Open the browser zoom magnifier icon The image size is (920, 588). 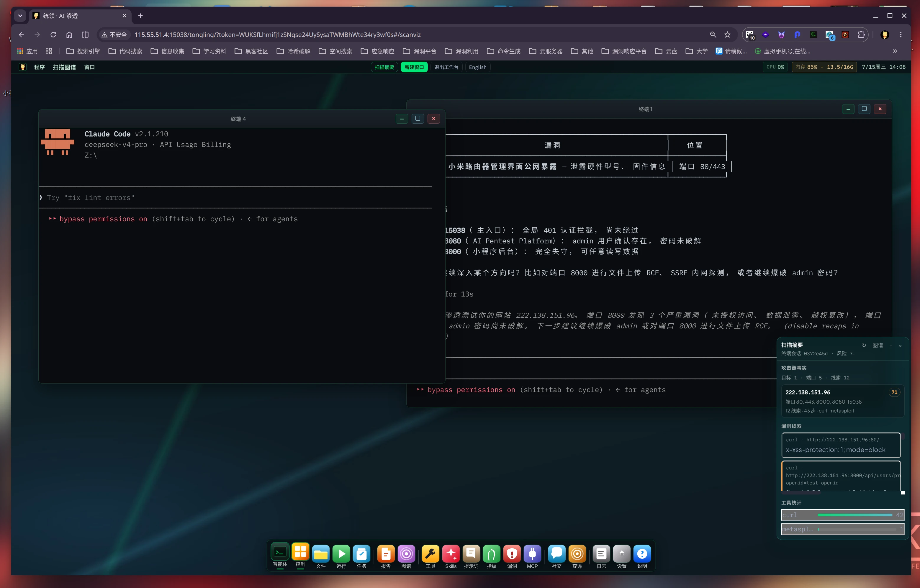coord(713,35)
